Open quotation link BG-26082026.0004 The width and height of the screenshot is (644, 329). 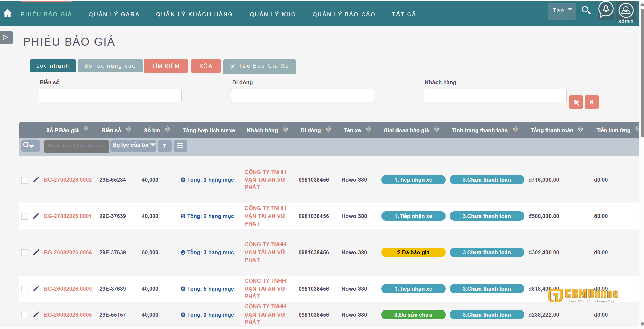click(x=68, y=253)
